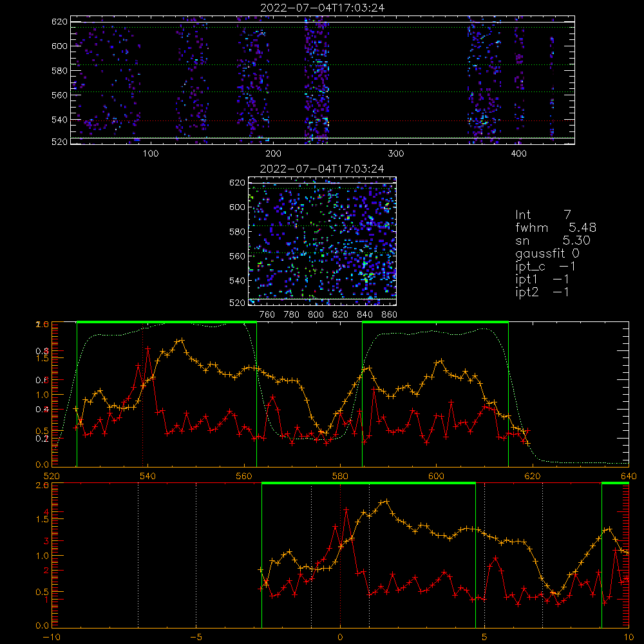644x644 pixels.
Task: Click the thick green bar above 540 in upper line plot
Action: click(x=167, y=322)
